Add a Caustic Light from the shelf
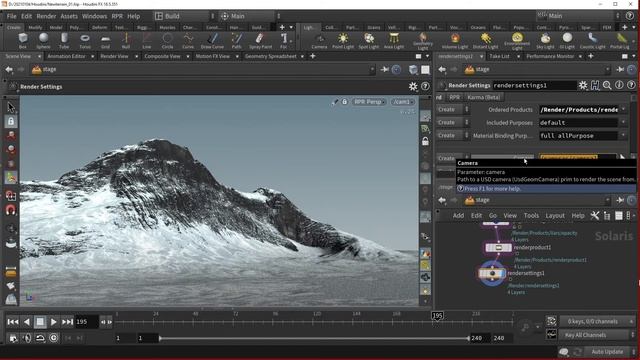 [592, 41]
